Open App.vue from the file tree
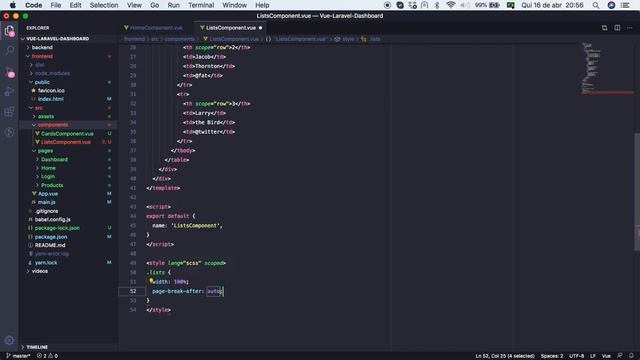The image size is (640, 360). click(x=48, y=193)
